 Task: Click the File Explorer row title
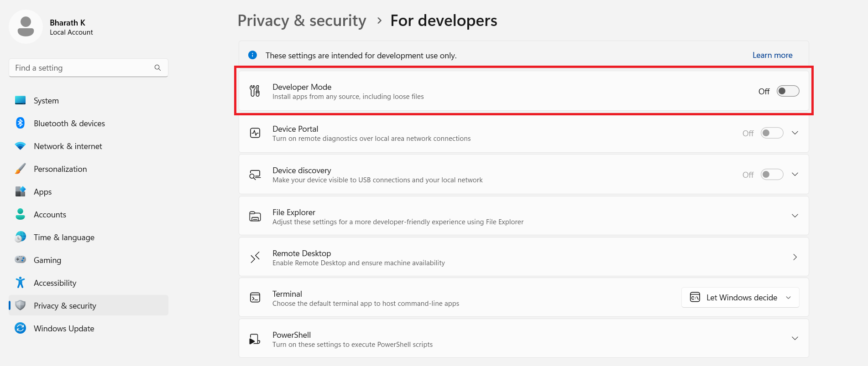pos(294,212)
